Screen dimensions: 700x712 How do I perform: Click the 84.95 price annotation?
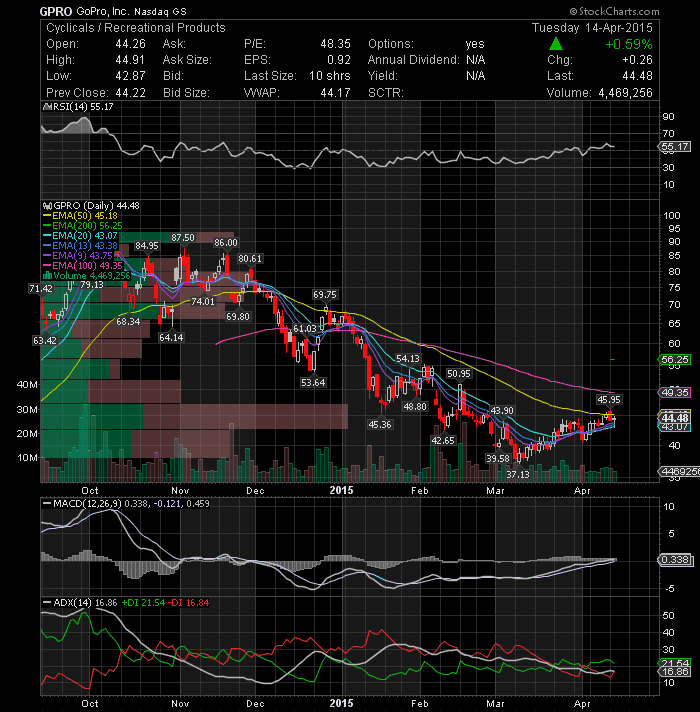147,246
